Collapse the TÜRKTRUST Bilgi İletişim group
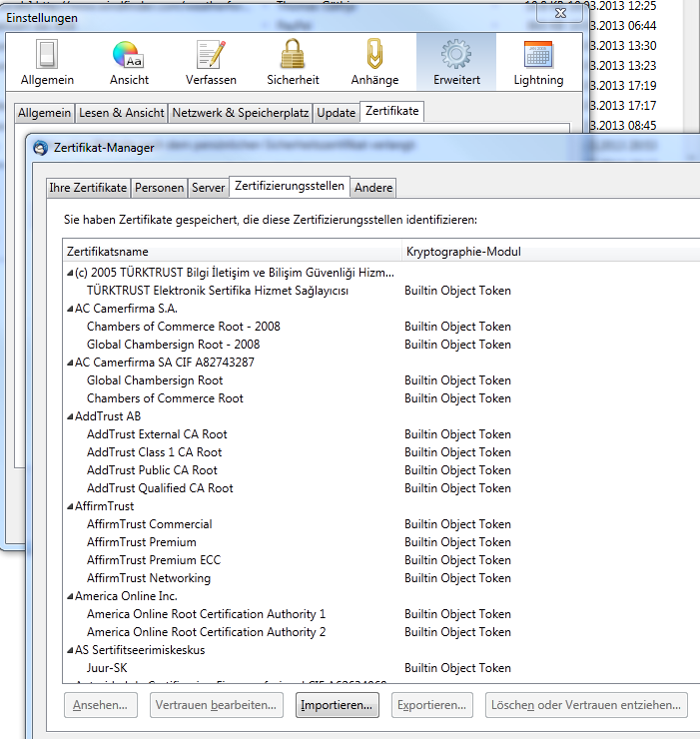 click(70, 273)
